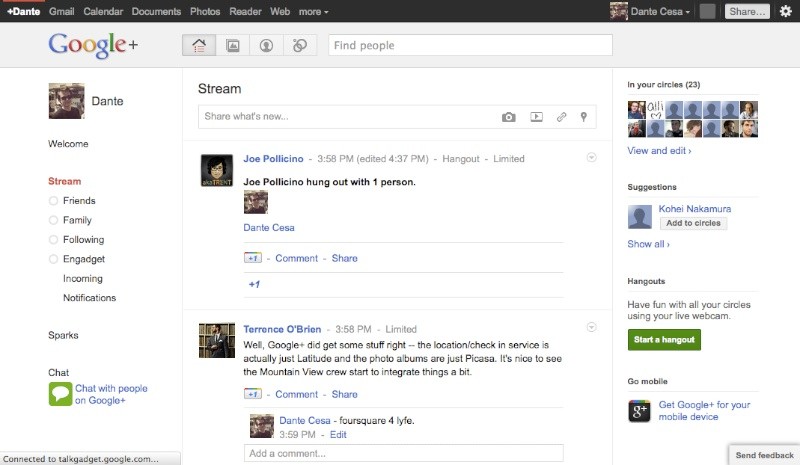Click Show all suggestions link
800x465 pixels.
(x=648, y=244)
